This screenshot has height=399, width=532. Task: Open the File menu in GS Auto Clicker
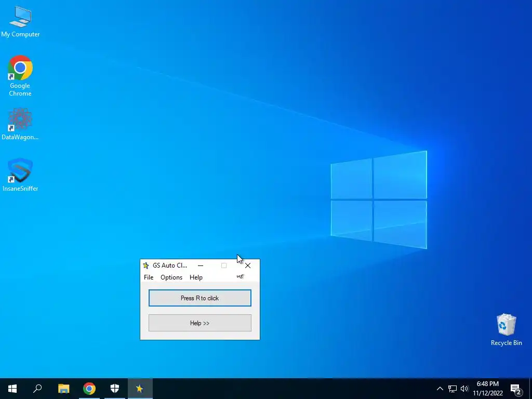[149, 277]
